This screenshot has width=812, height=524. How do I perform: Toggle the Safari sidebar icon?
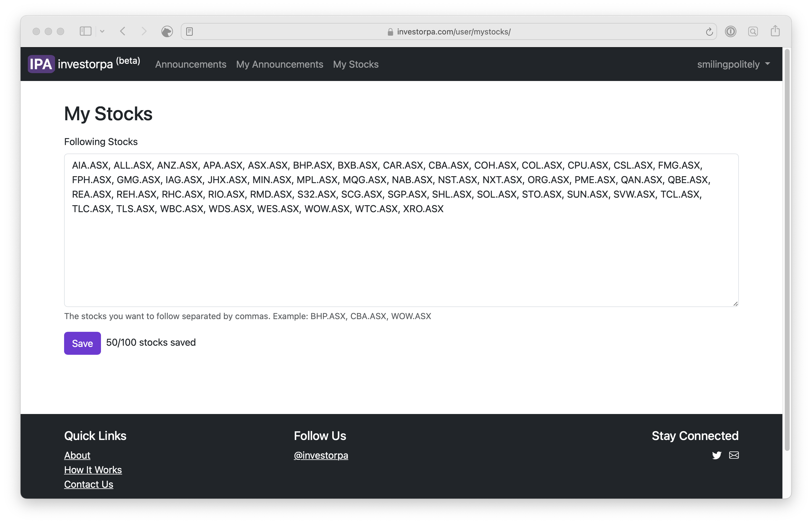point(85,31)
